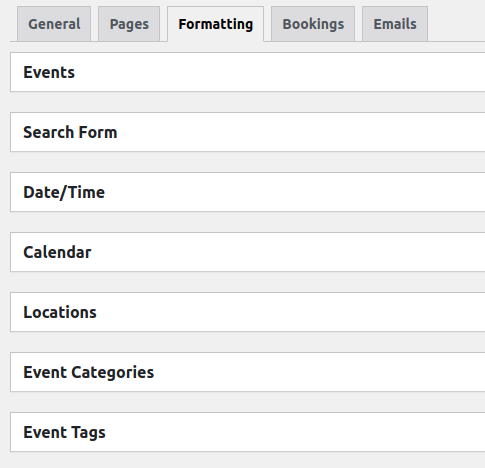Open the Emails tab

(x=395, y=24)
